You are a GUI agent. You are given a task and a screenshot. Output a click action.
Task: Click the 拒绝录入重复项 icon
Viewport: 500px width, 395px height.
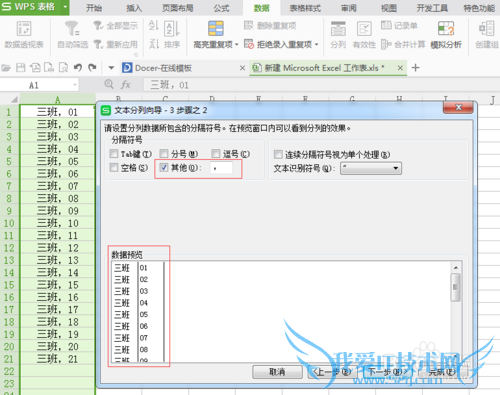tap(249, 44)
